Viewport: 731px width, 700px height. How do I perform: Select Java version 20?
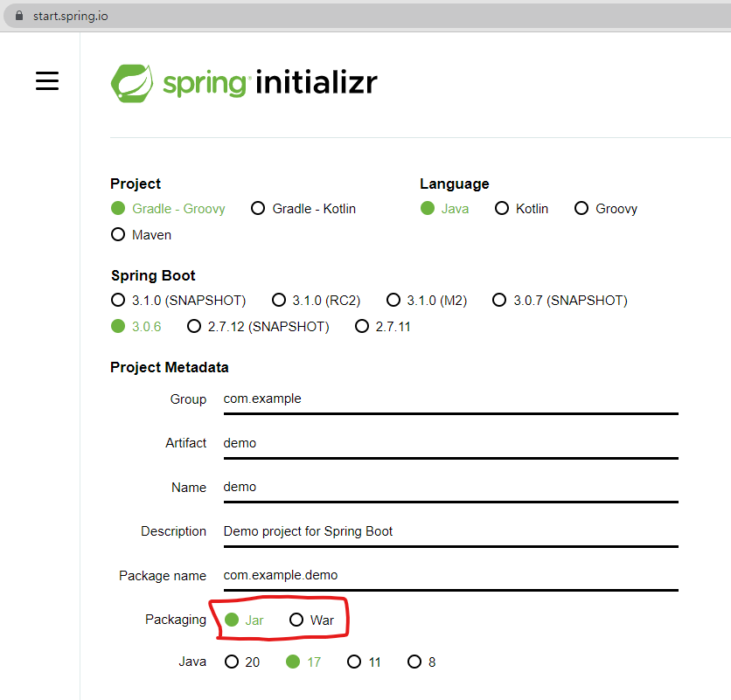coord(242,662)
